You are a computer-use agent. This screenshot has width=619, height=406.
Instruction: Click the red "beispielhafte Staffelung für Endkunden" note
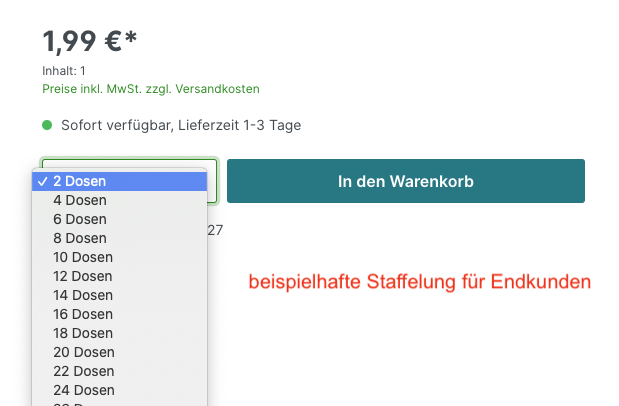420,283
